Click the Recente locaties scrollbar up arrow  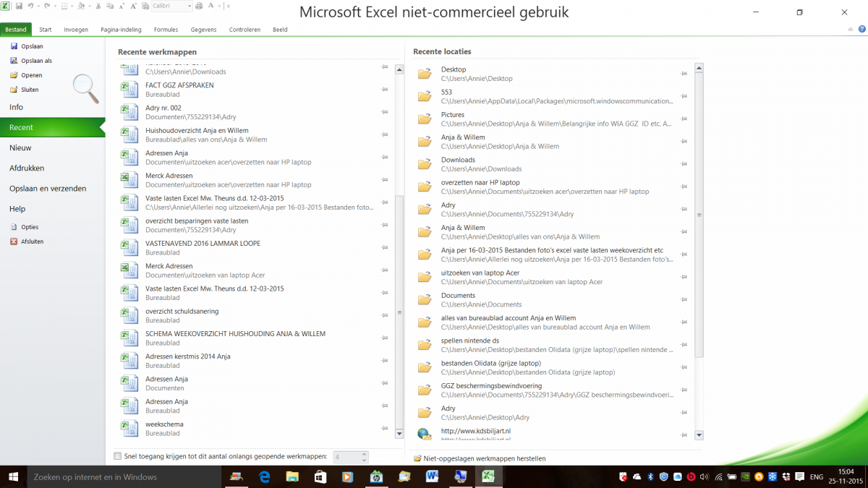(699, 68)
